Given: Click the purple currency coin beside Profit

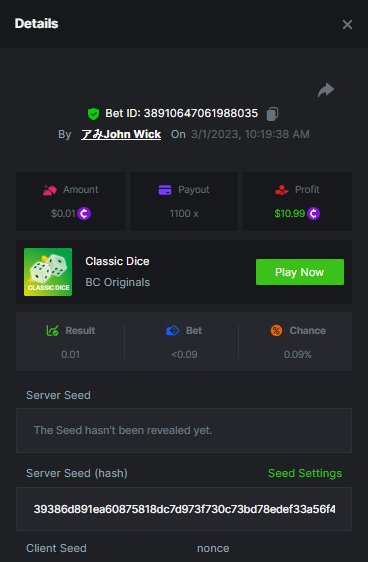Looking at the screenshot, I should (x=314, y=214).
